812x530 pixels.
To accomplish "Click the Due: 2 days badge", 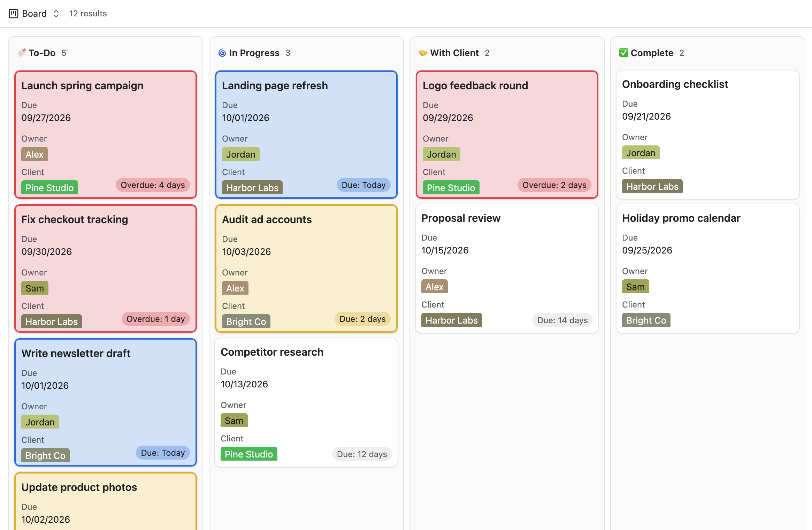I will [x=362, y=319].
